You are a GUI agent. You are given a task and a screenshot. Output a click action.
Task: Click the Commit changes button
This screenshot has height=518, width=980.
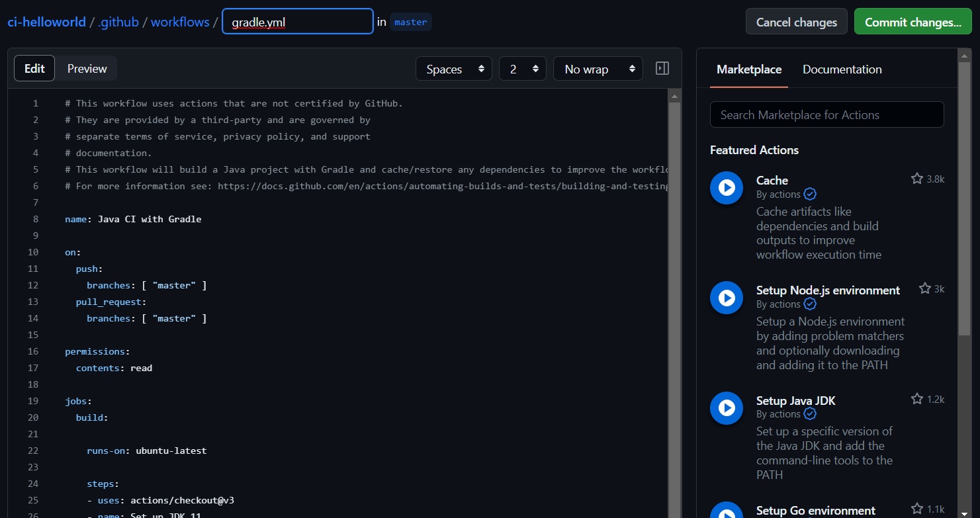[913, 22]
